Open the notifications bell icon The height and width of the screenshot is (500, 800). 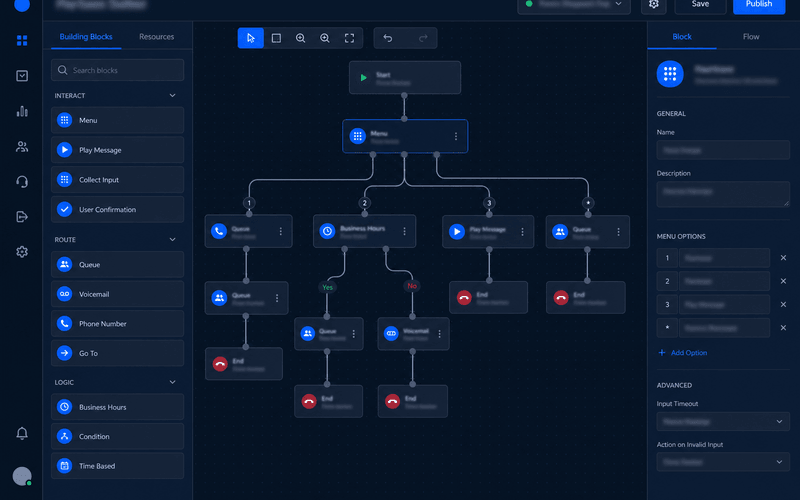point(22,433)
